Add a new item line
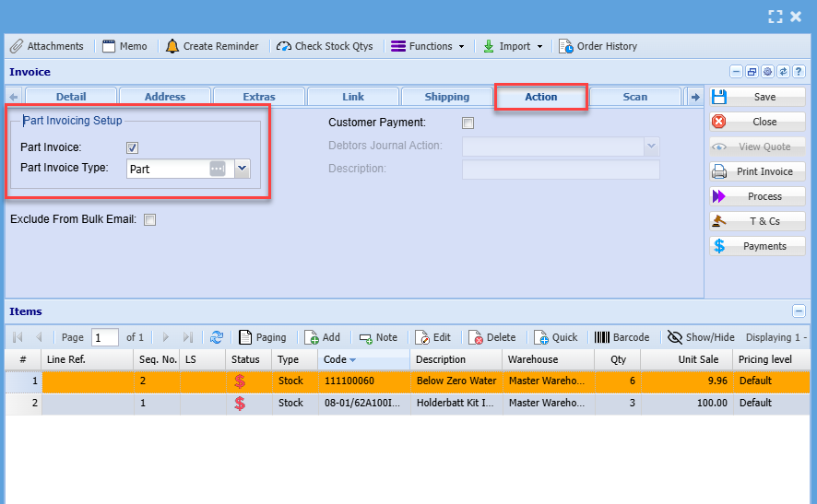The image size is (817, 504). pos(322,337)
